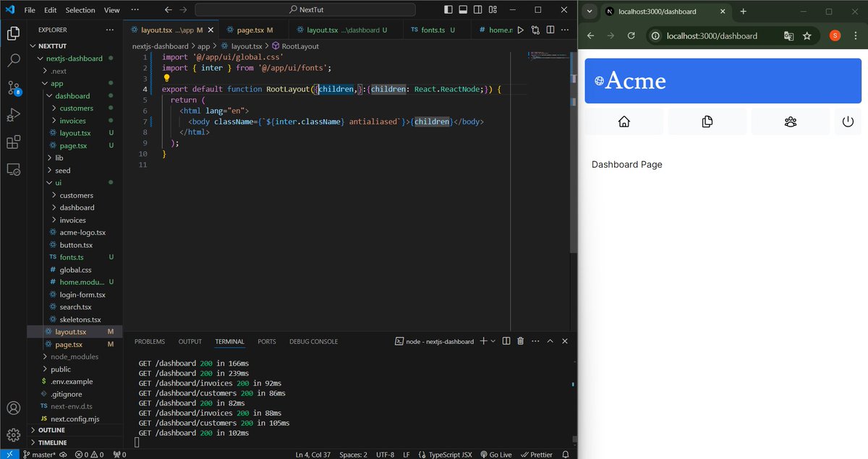
Task: Split the editor to the right
Action: 550,29
